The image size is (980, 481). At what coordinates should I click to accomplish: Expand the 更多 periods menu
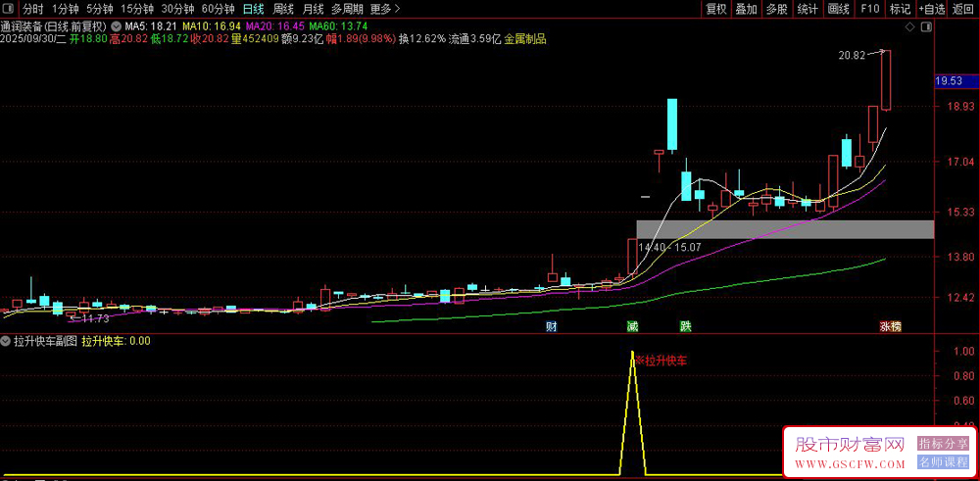pos(384,9)
